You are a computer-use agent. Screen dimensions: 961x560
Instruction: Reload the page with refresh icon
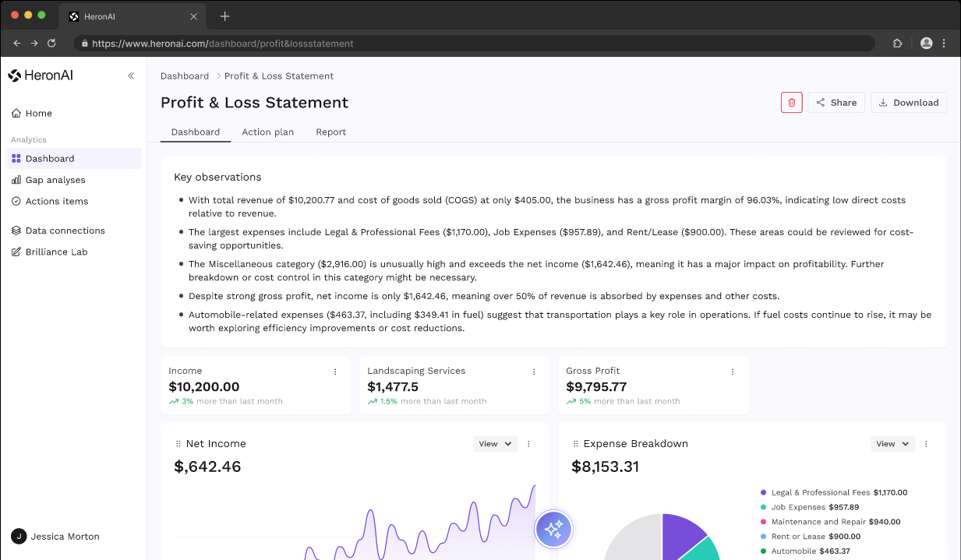click(52, 44)
